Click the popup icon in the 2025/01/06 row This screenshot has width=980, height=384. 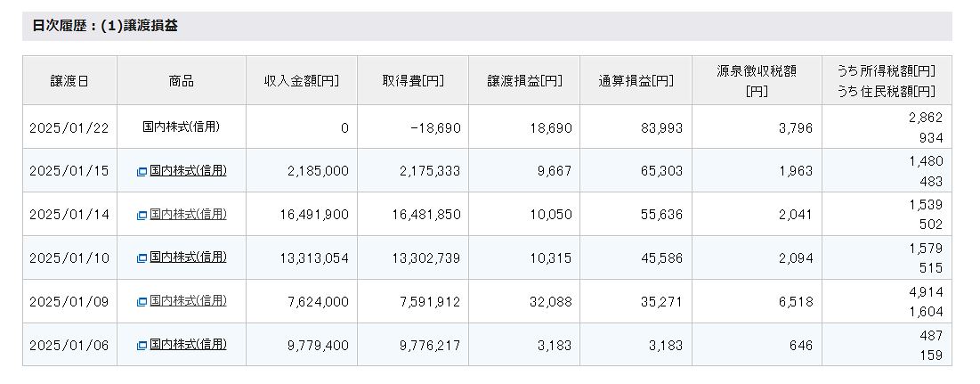(x=142, y=346)
